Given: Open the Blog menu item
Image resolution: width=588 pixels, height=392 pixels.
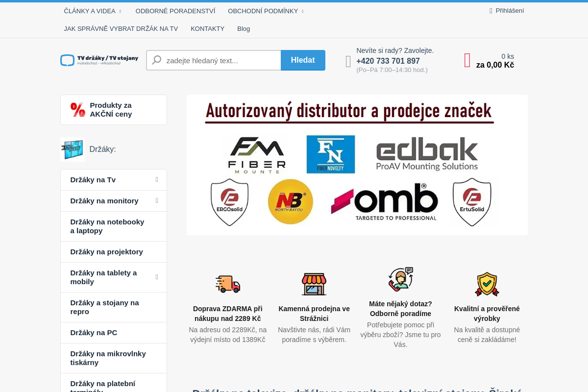Looking at the screenshot, I should point(244,28).
